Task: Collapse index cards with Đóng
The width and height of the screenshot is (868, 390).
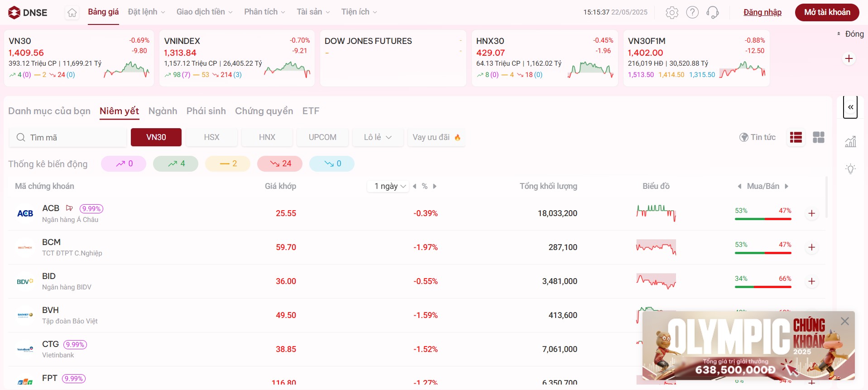Action: point(850,34)
